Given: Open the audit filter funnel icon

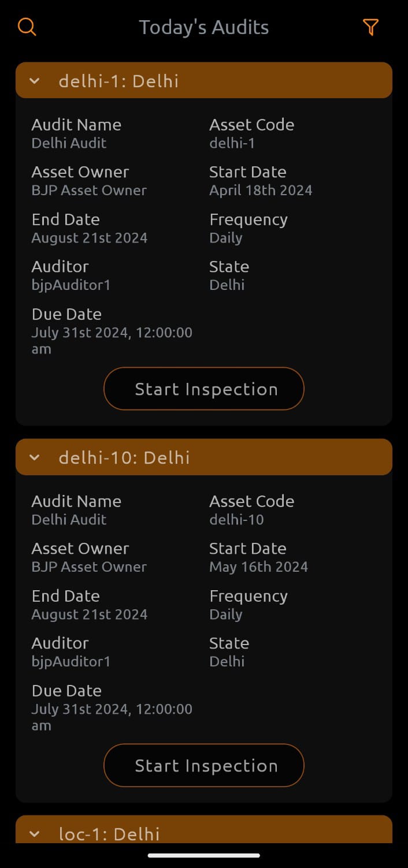Looking at the screenshot, I should [370, 27].
